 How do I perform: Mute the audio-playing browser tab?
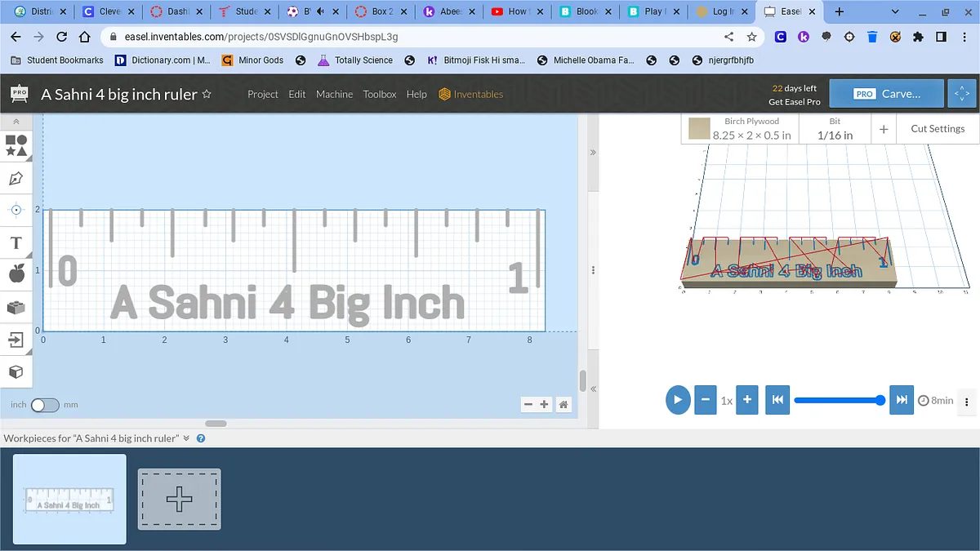pos(319,12)
